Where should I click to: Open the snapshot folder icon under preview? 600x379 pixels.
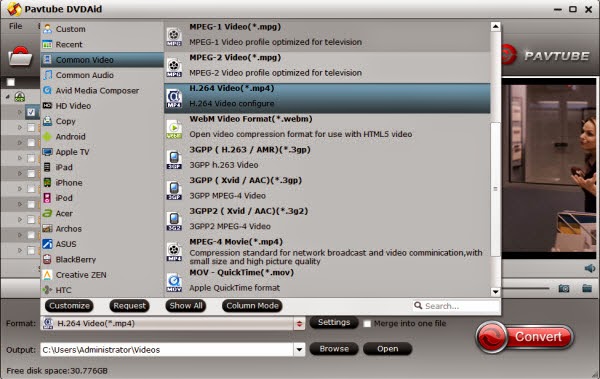587,288
